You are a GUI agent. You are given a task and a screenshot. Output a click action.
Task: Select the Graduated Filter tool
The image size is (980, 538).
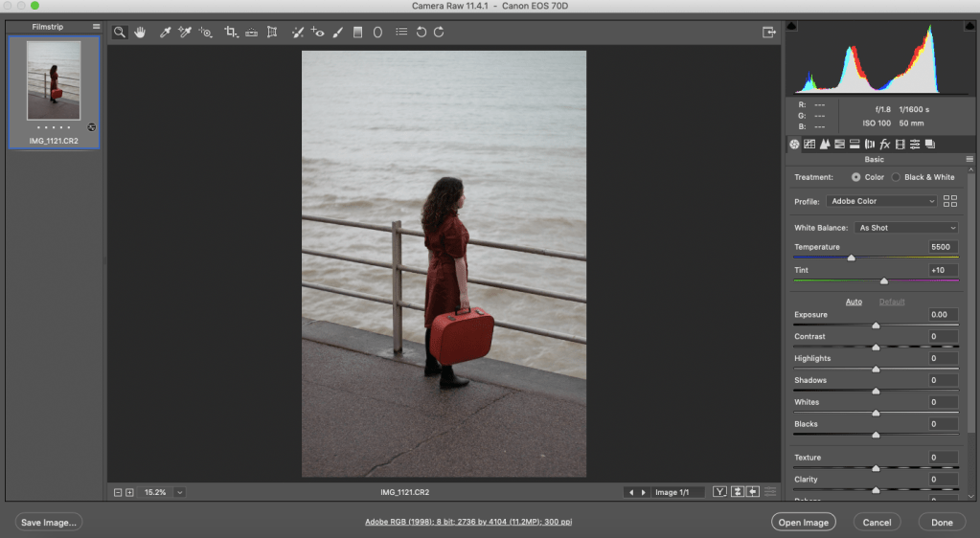pos(357,32)
